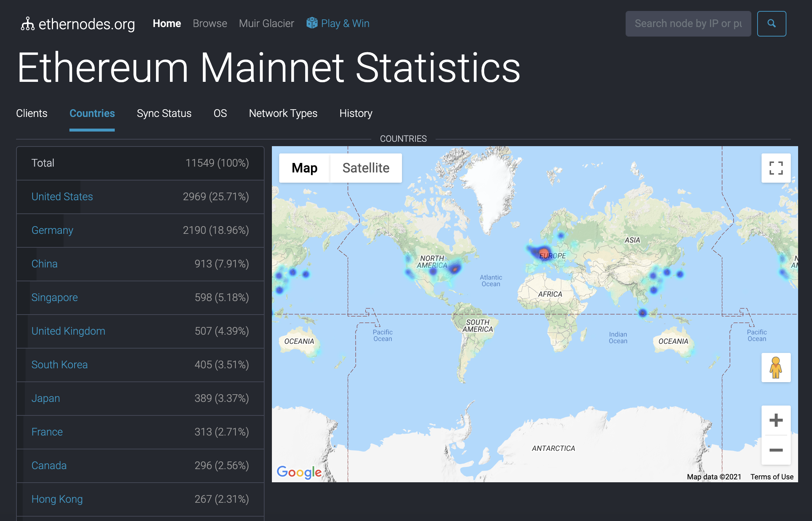This screenshot has width=812, height=521.
Task: Click the 913 (7.91%) value
Action: click(222, 264)
